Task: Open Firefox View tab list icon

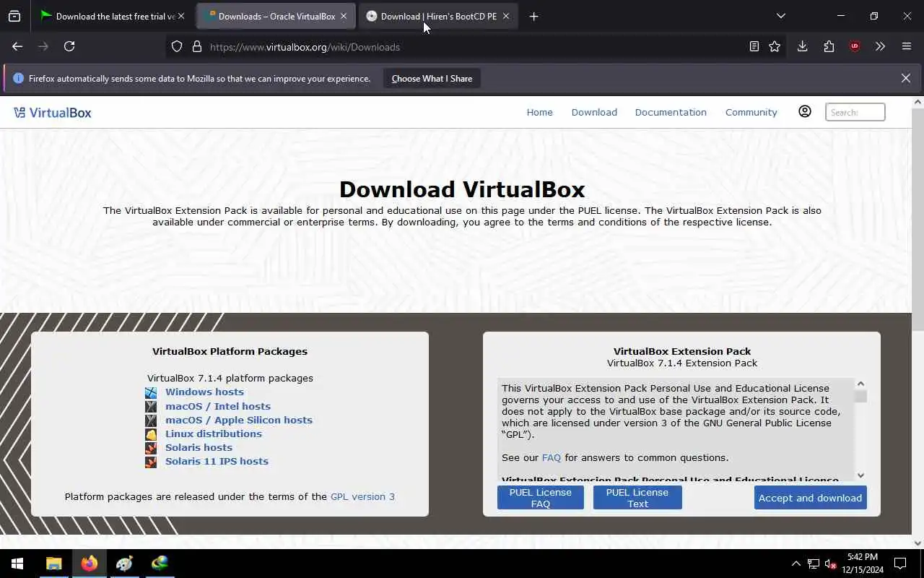Action: point(14,16)
